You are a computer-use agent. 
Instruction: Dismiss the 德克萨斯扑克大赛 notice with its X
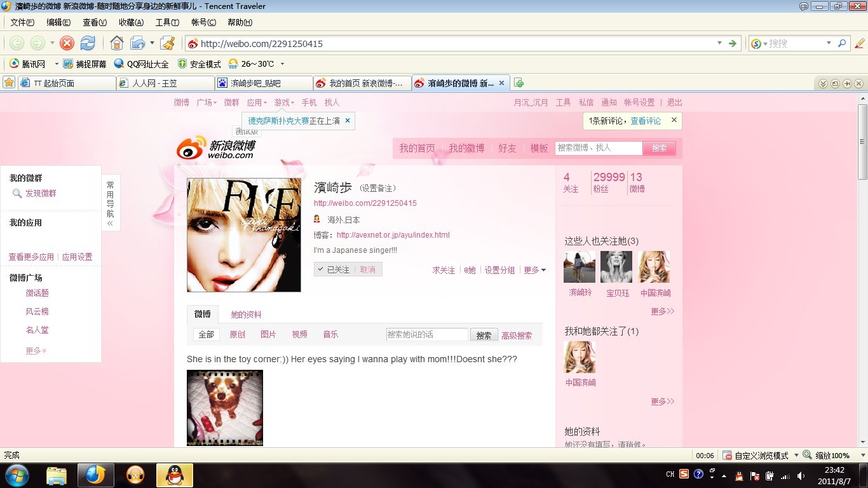tap(348, 120)
